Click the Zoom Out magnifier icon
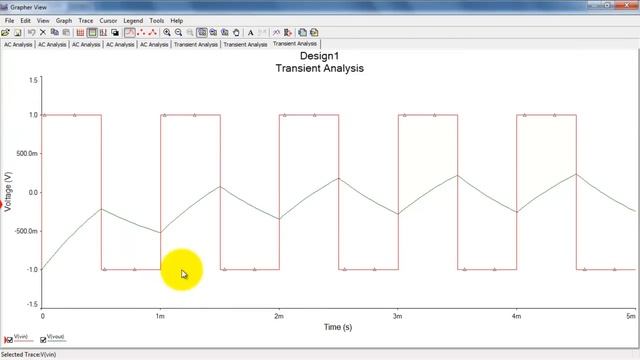This screenshot has height=360, width=640. (x=178, y=33)
